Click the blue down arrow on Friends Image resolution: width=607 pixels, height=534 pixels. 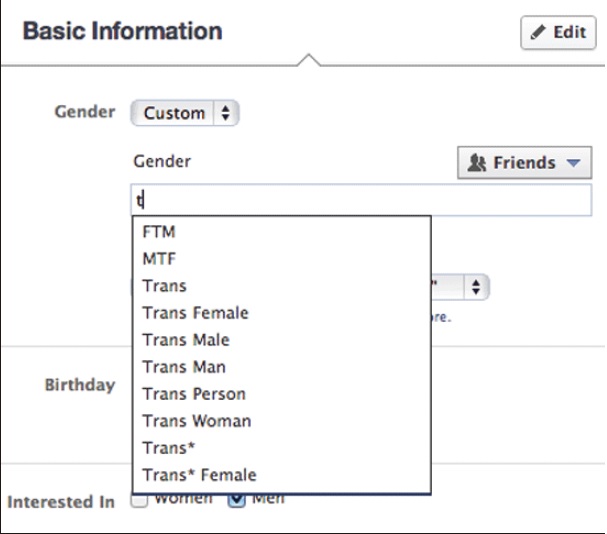pos(573,163)
